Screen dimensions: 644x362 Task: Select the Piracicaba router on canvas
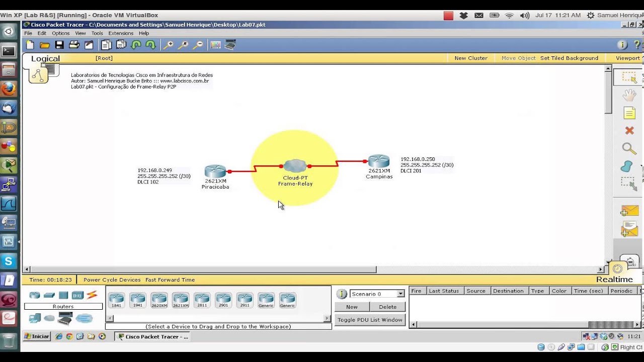point(215,171)
